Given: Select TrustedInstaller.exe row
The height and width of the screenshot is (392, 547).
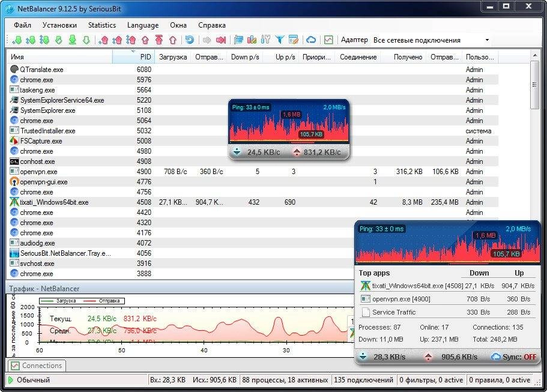Looking at the screenshot, I should click(x=253, y=130).
